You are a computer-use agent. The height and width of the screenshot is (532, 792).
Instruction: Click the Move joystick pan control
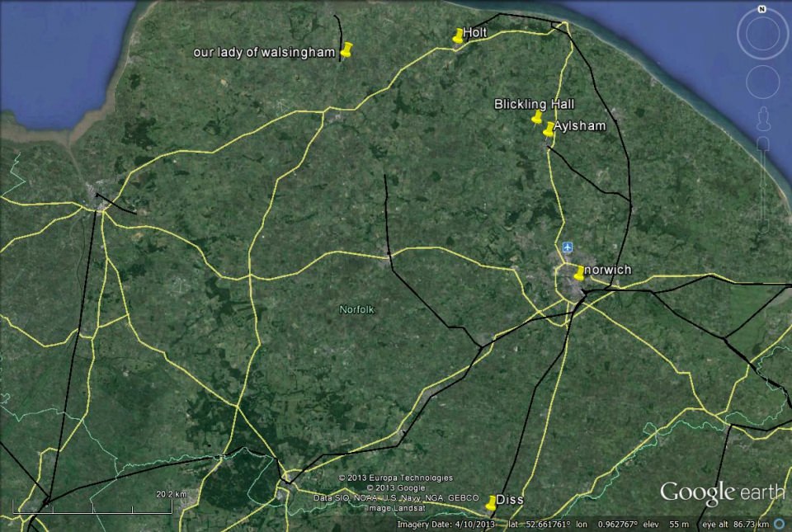(x=763, y=82)
